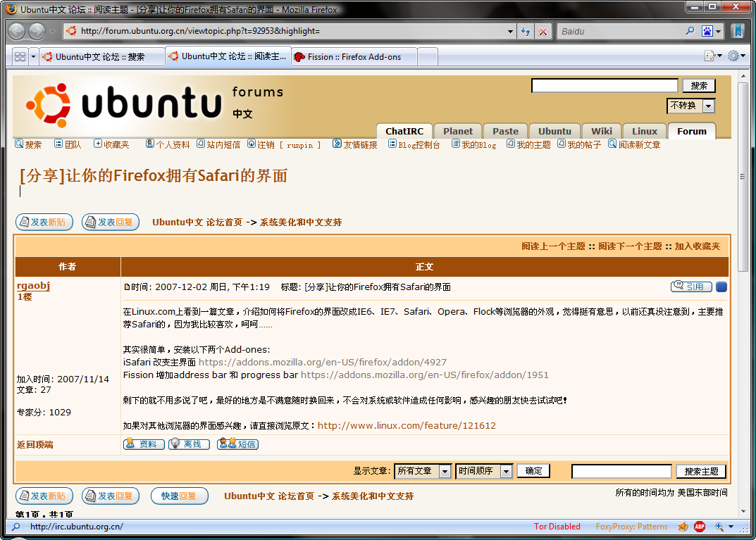This screenshot has width=756, height=540.
Task: Click the 站内短信 message icon
Action: tap(201, 144)
